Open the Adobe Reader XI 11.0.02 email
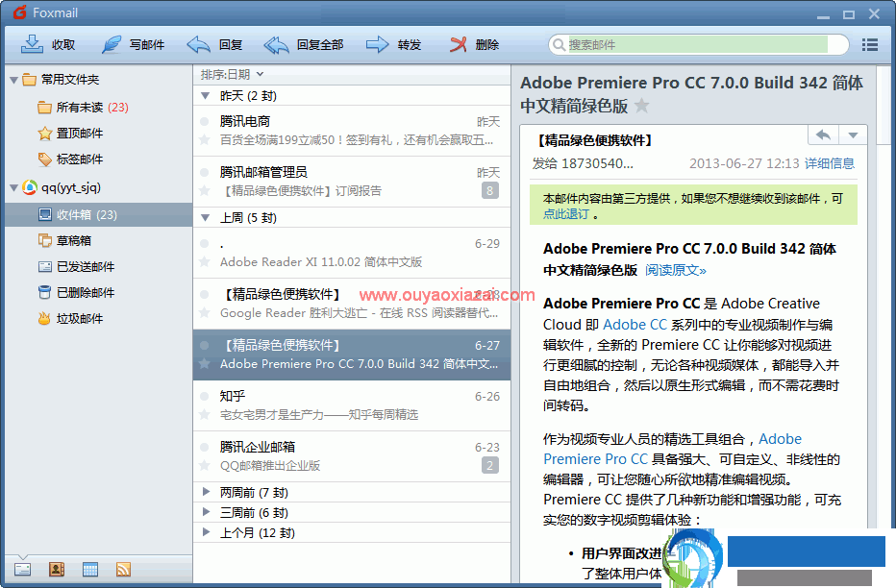896x588 pixels. coord(352,253)
